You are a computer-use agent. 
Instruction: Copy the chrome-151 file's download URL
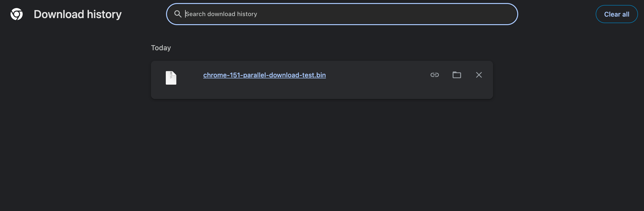(x=435, y=75)
